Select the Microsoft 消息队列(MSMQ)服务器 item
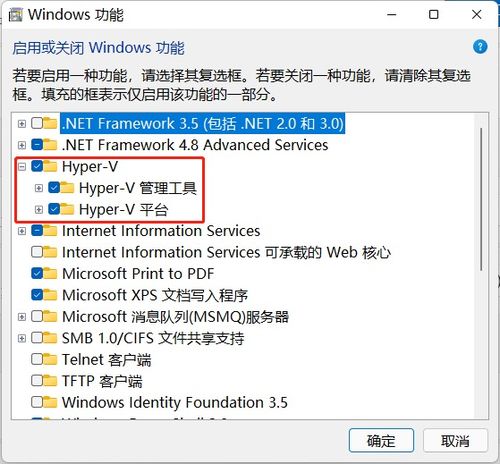 point(175,317)
